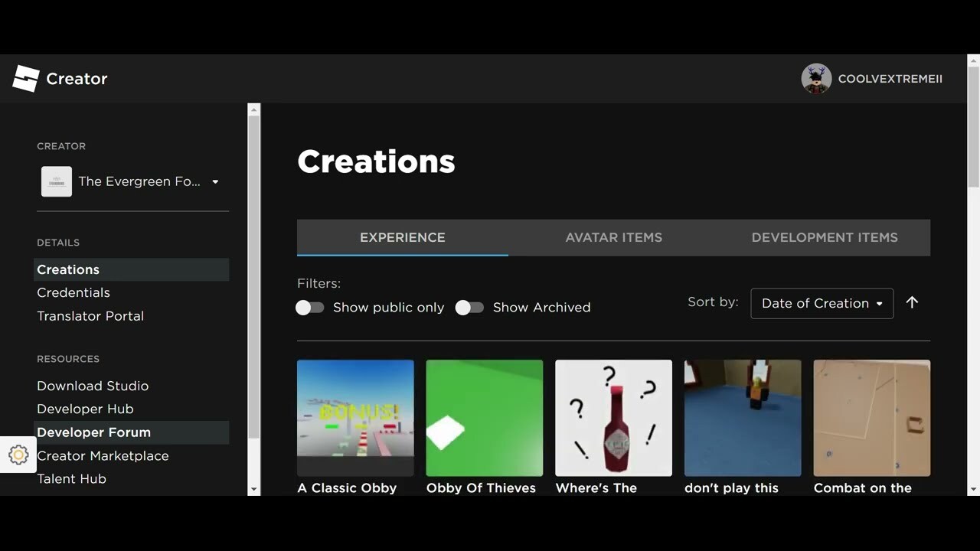Click the sort direction arrow

pos(912,303)
